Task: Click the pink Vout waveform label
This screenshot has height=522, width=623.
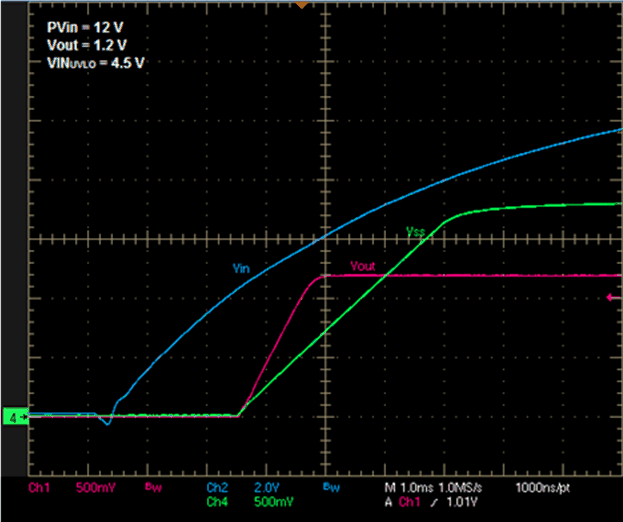Action: pyautogui.click(x=363, y=266)
